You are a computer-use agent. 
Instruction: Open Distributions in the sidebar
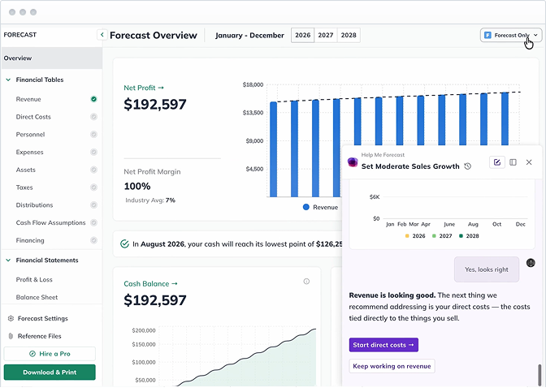(34, 205)
